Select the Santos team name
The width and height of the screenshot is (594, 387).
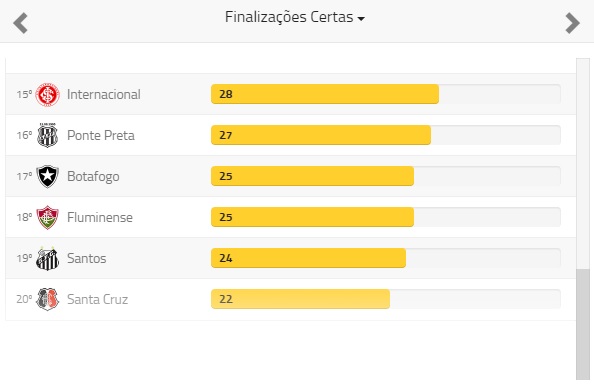[x=86, y=258]
